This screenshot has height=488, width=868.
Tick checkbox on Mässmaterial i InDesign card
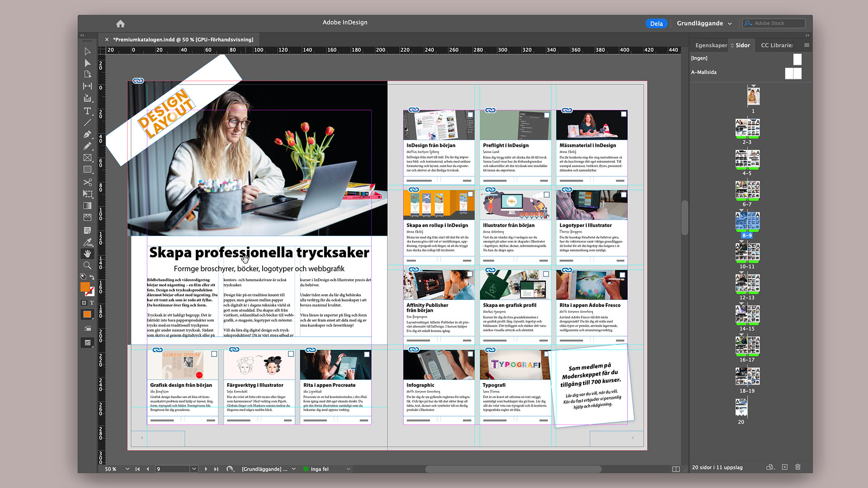click(623, 114)
